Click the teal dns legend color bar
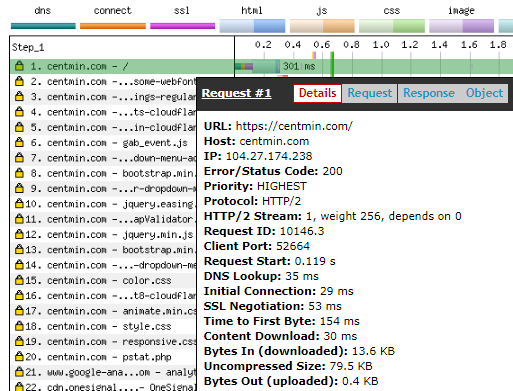 coord(43,26)
